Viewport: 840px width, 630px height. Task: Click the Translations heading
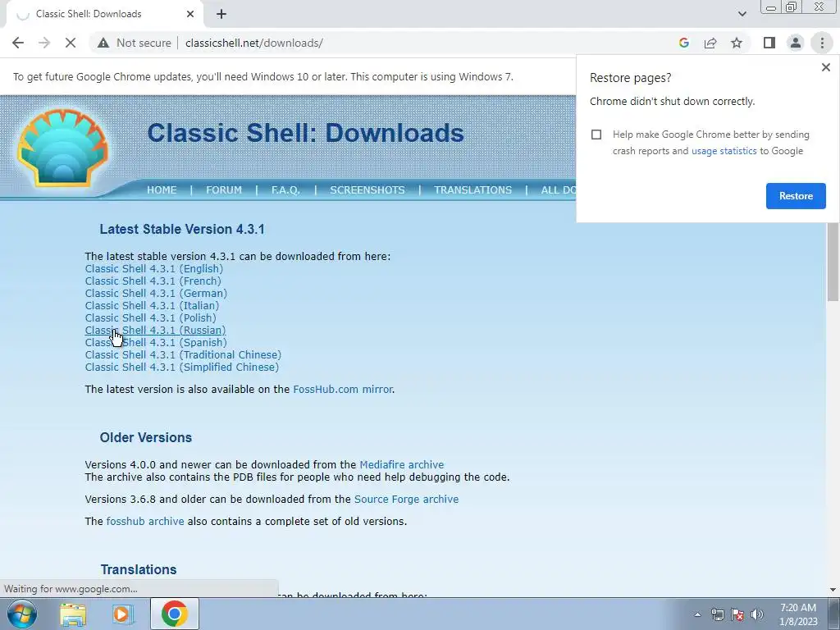tap(139, 569)
